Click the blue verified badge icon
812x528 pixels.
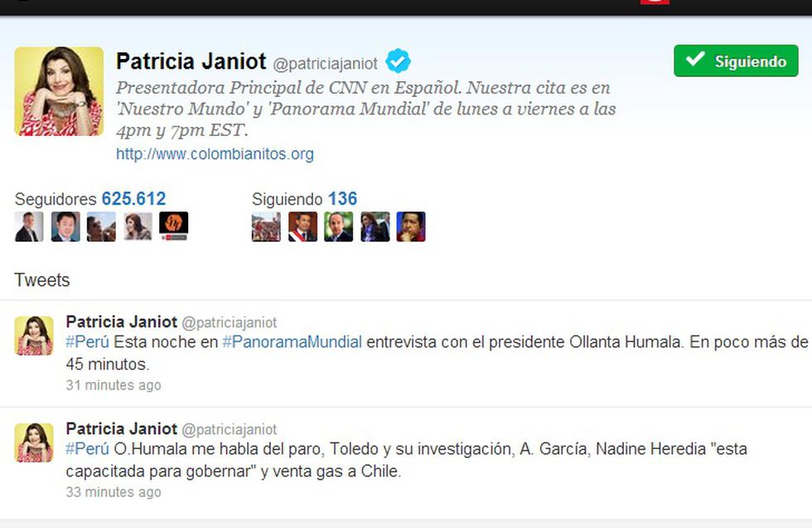click(398, 61)
